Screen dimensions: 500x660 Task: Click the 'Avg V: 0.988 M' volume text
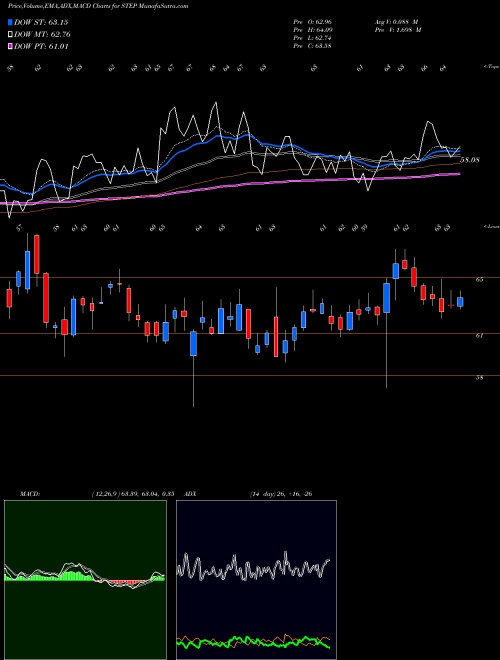click(x=396, y=21)
